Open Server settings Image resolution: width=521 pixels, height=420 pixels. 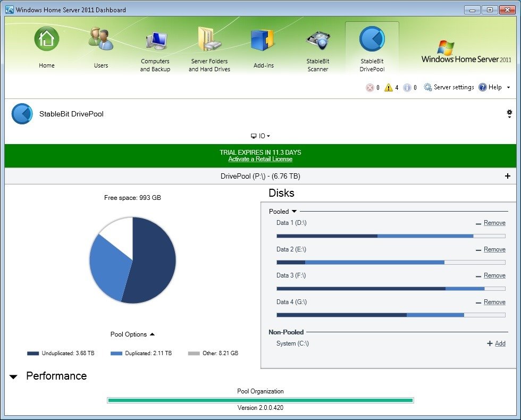coord(449,87)
